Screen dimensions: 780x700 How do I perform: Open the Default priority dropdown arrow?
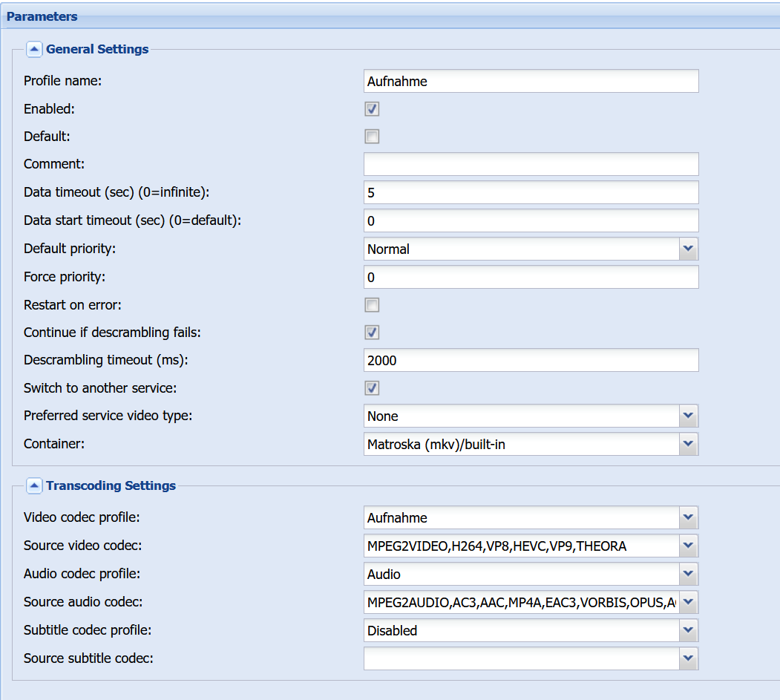(x=689, y=249)
